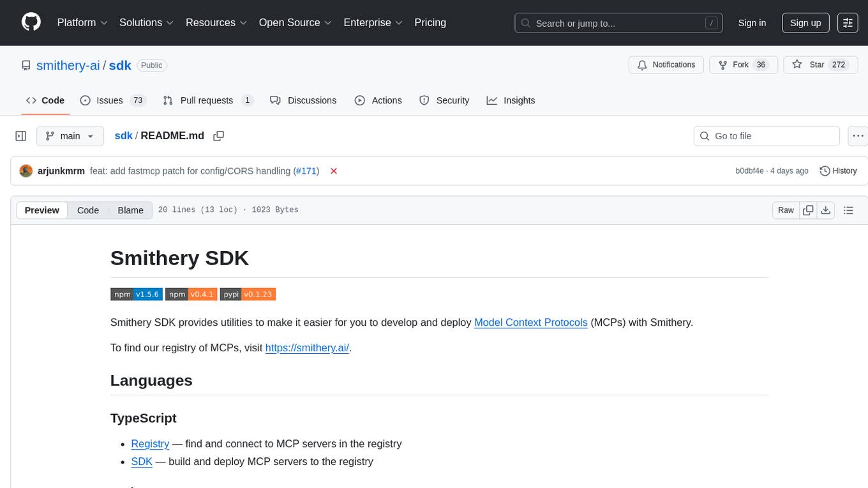
Task: Click the Sign in link
Action: (x=752, y=23)
